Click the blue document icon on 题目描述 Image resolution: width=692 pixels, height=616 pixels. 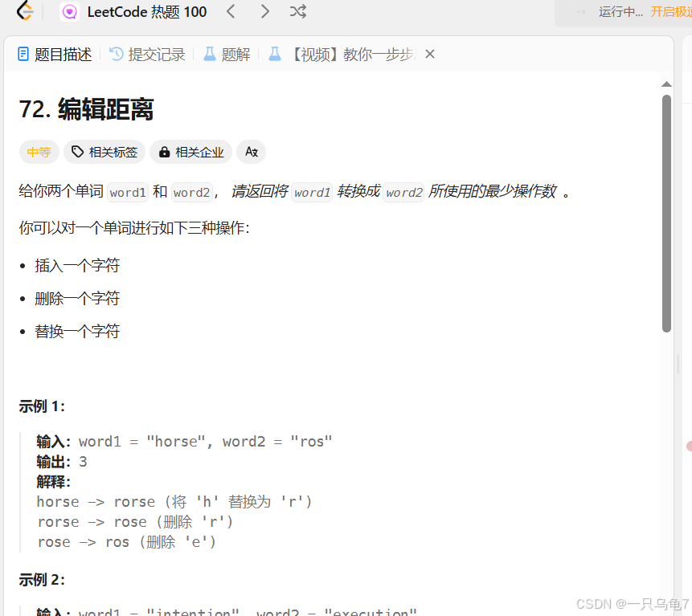(22, 54)
